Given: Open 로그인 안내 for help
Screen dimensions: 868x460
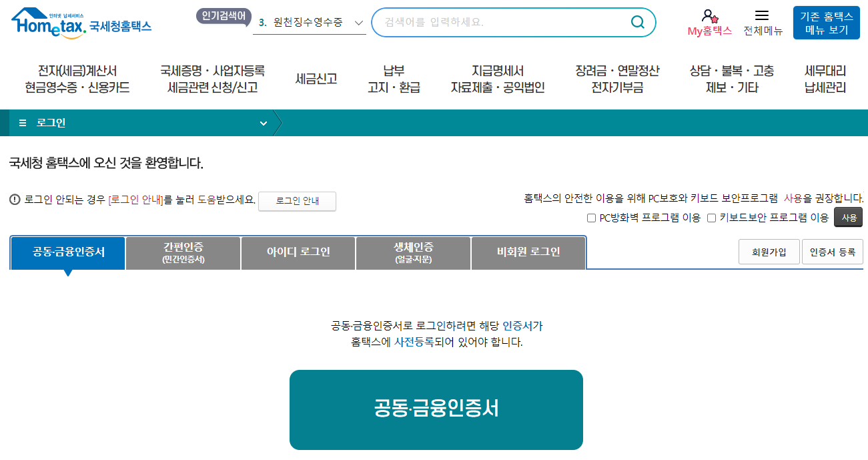Looking at the screenshot, I should pyautogui.click(x=297, y=201).
